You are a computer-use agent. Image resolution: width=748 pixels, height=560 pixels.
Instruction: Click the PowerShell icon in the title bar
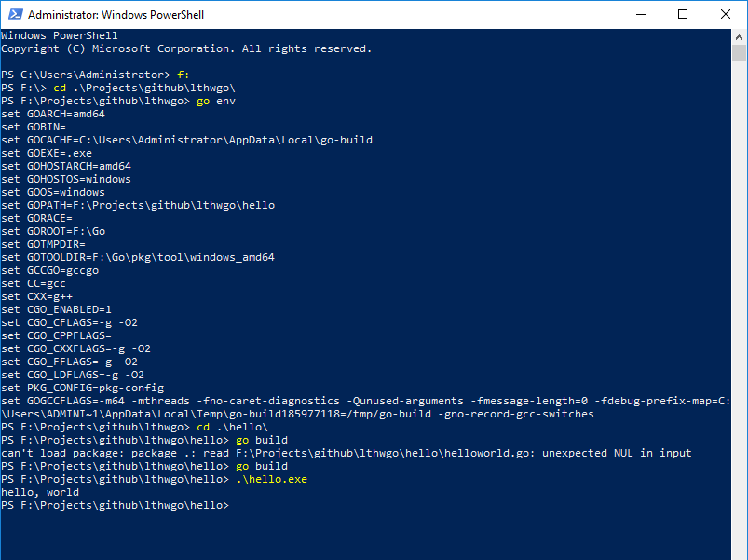(15, 14)
